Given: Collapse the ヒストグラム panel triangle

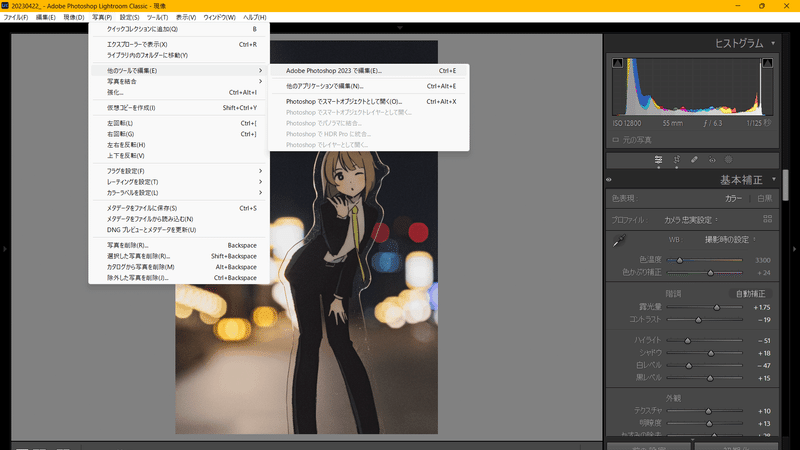Looking at the screenshot, I should click(x=773, y=43).
